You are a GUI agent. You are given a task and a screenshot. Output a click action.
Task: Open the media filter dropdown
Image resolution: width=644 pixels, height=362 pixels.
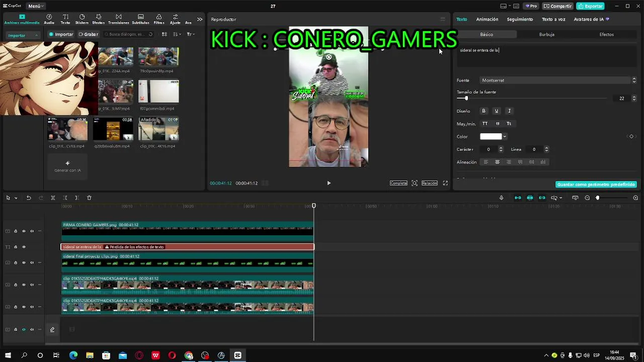pyautogui.click(x=191, y=34)
